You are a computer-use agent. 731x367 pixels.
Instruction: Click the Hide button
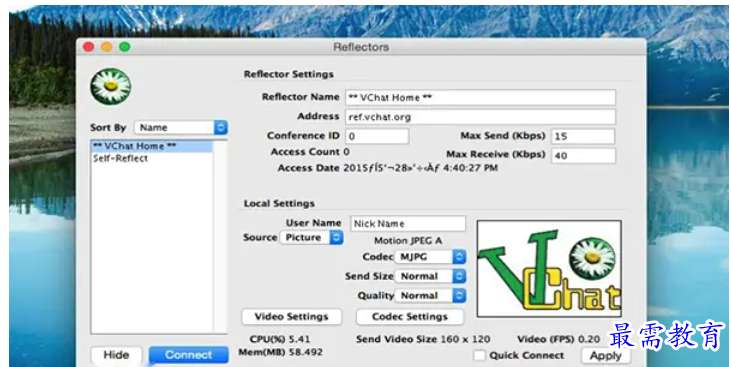[x=116, y=355]
